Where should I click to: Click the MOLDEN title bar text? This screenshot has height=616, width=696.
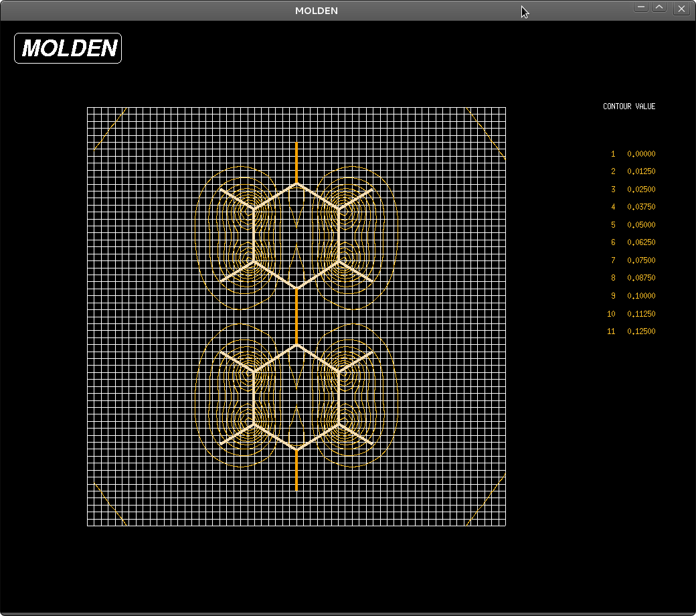click(316, 10)
